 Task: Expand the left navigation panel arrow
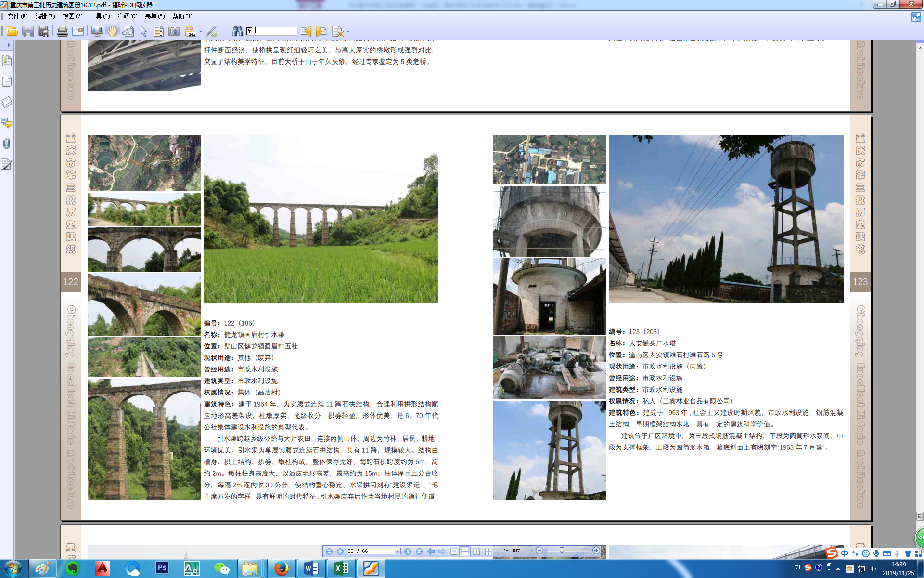tap(8, 45)
